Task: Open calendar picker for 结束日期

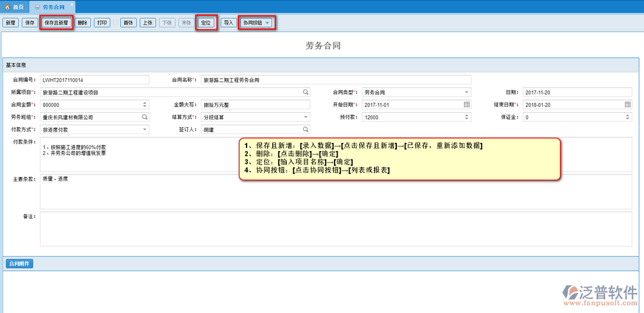Action: (x=628, y=105)
